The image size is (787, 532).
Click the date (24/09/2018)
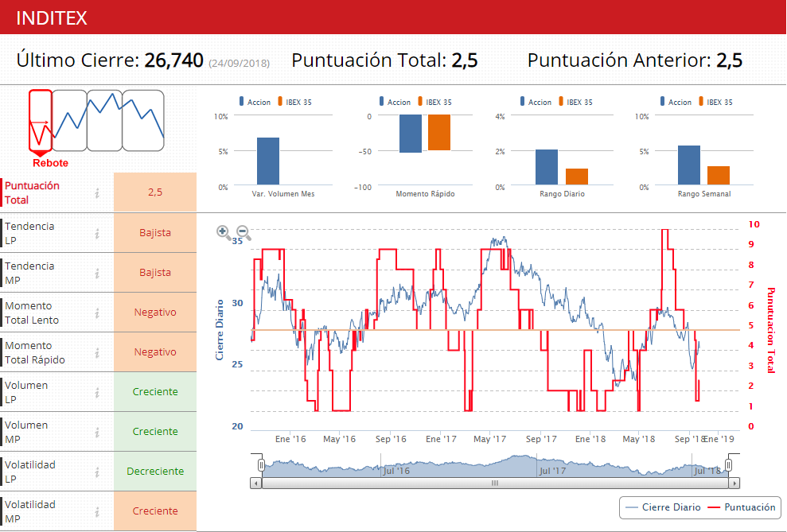pyautogui.click(x=240, y=63)
